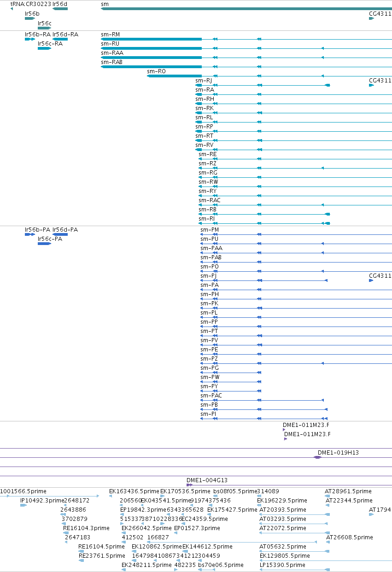The width and height of the screenshot is (392, 572).
Task: Open the sm-RJ transcript label
Action: click(x=204, y=80)
